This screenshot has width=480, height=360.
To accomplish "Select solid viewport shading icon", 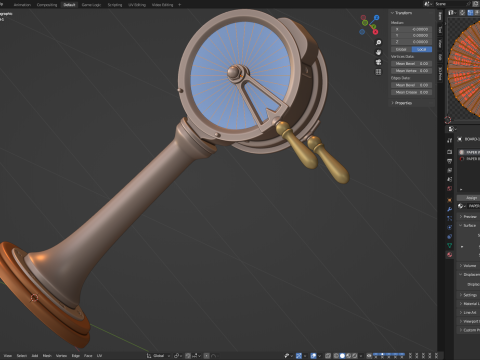I will (342, 356).
